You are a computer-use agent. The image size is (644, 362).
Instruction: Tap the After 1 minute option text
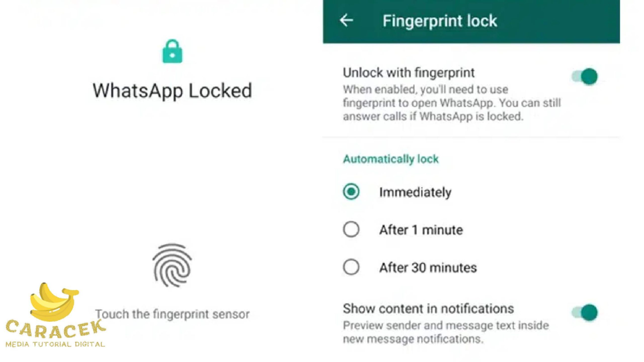click(421, 230)
